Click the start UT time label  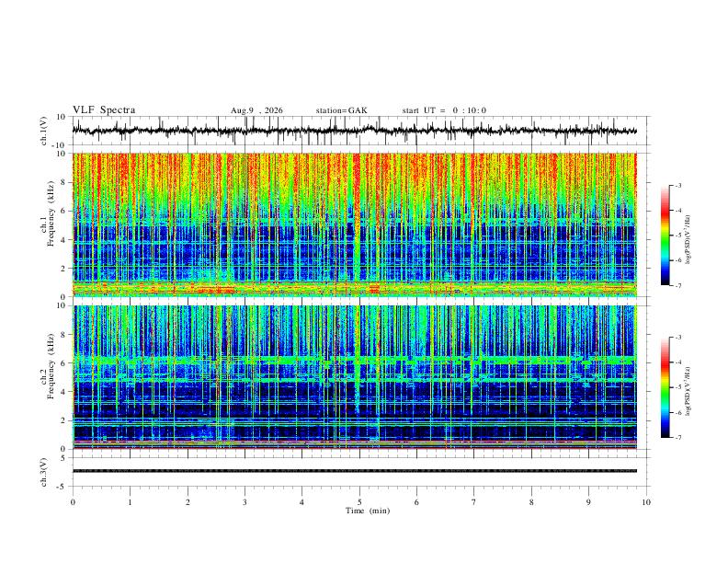coord(444,110)
